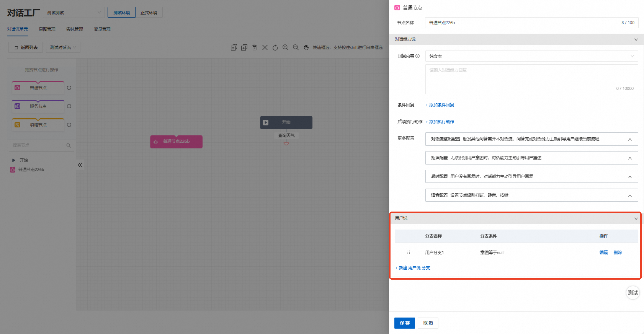644x334 pixels.
Task: Switch to 对话流单元 tab
Action: tap(18, 29)
